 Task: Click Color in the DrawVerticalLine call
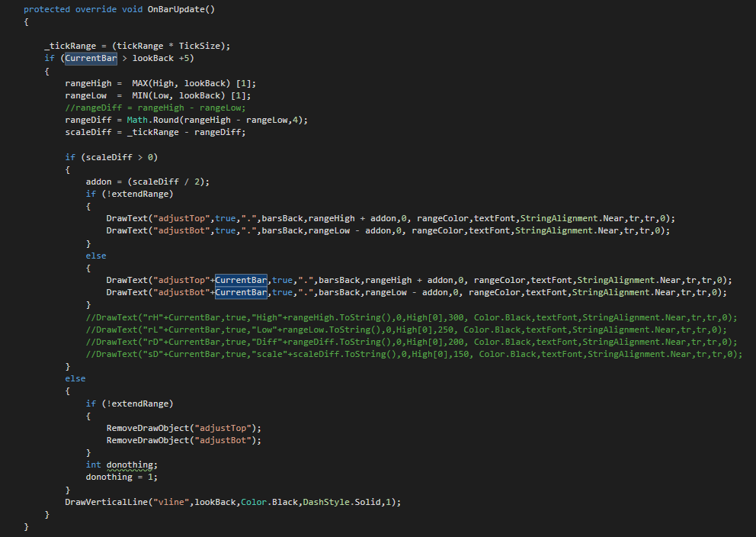click(x=254, y=502)
